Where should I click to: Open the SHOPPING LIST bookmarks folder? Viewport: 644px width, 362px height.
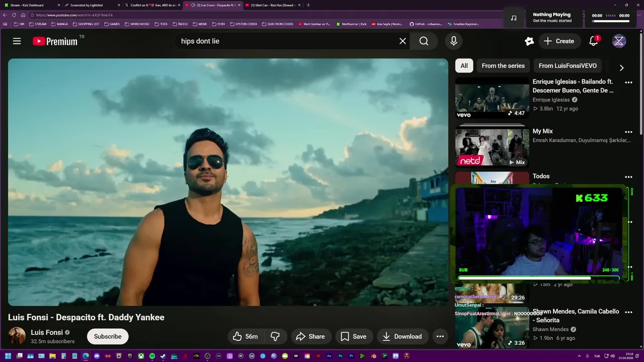(x=86, y=24)
